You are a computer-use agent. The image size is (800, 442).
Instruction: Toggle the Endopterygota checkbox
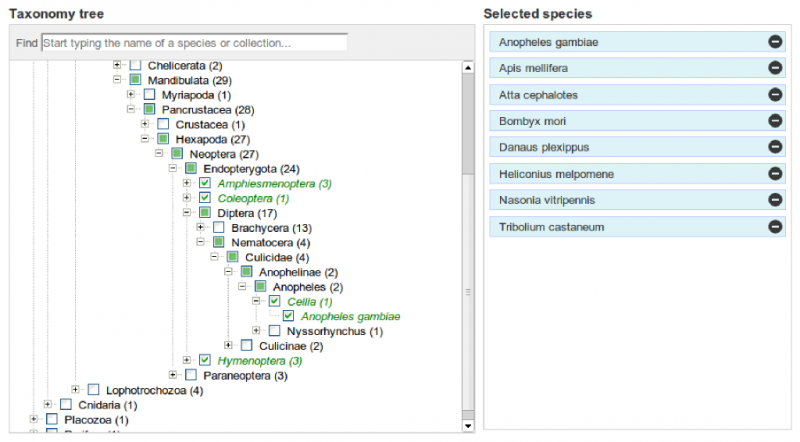(x=191, y=168)
